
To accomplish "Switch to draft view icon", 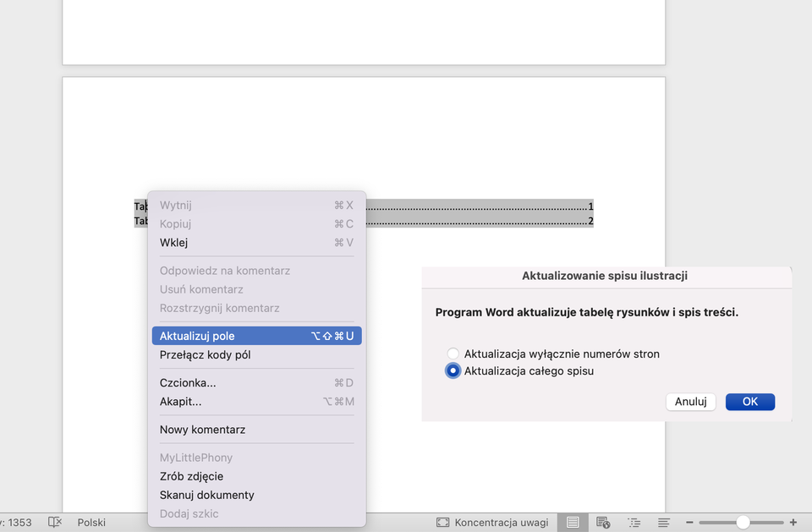I will (x=664, y=523).
